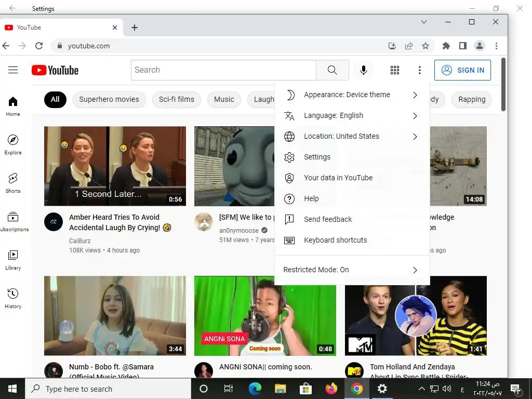
Task: Open Your data in YouTube
Action: (x=352, y=178)
